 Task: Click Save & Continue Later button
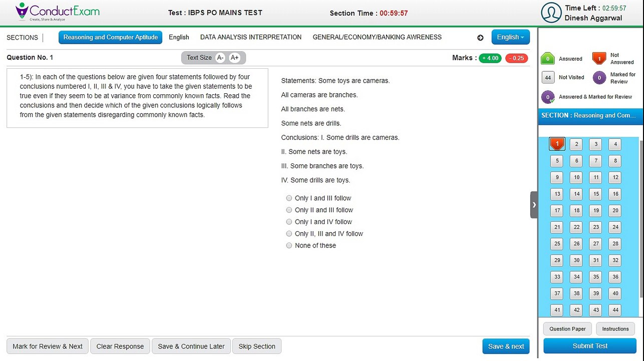tap(191, 346)
